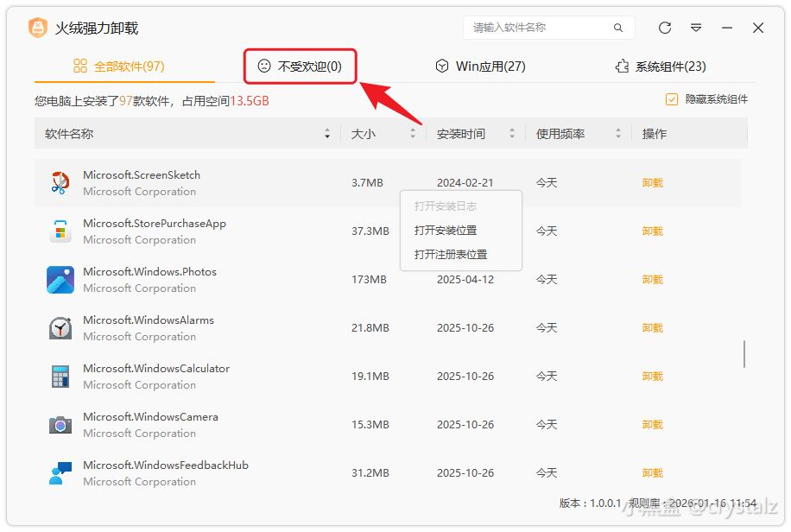
Task: Sort by 软件名称 column arrows
Action: pyautogui.click(x=327, y=133)
